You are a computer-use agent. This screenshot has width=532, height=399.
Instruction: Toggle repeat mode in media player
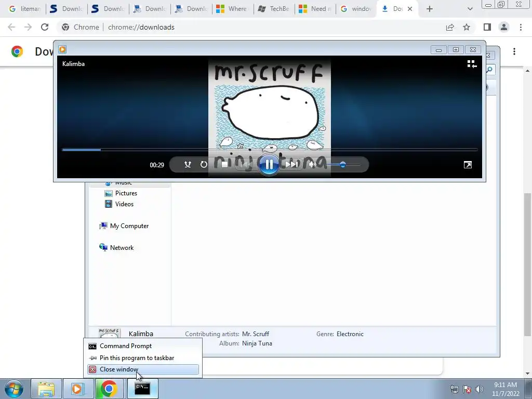204,165
